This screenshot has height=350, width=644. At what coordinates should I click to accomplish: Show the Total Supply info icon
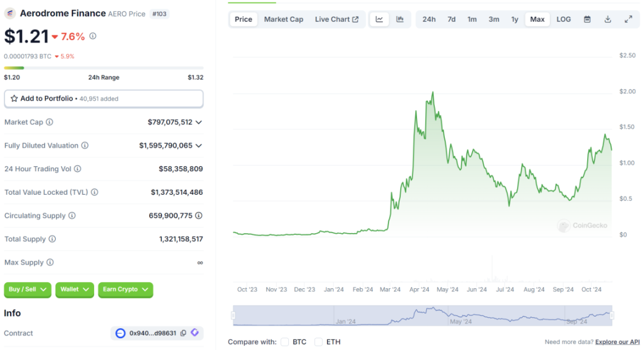point(52,239)
